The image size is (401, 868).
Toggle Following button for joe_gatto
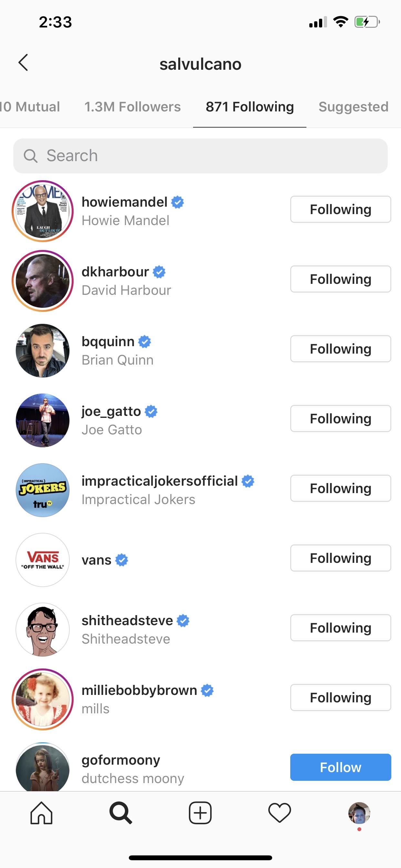[x=340, y=418]
